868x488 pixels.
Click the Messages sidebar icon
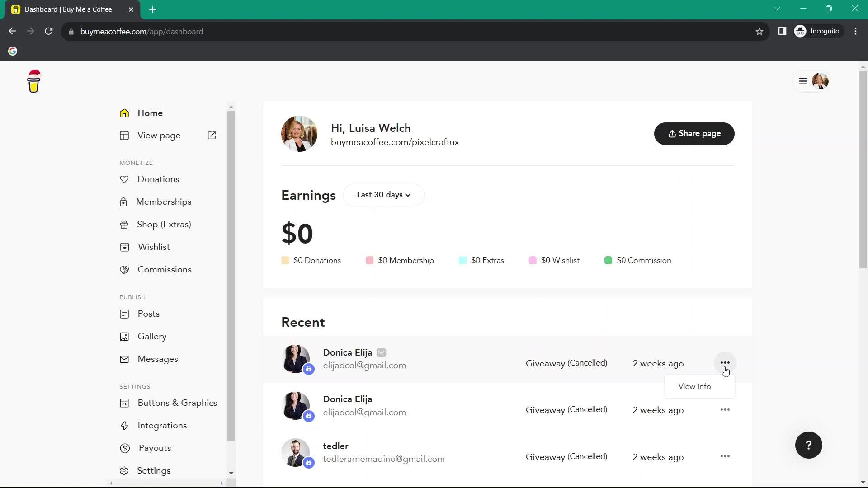pyautogui.click(x=125, y=359)
